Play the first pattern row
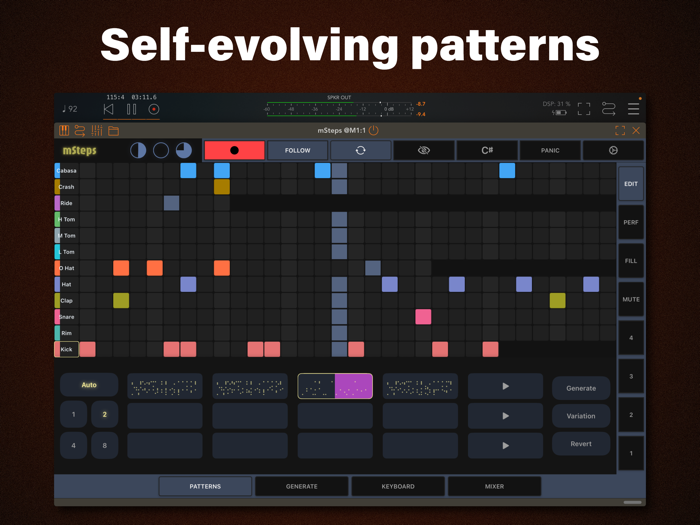Image resolution: width=700 pixels, height=525 pixels. tap(505, 386)
